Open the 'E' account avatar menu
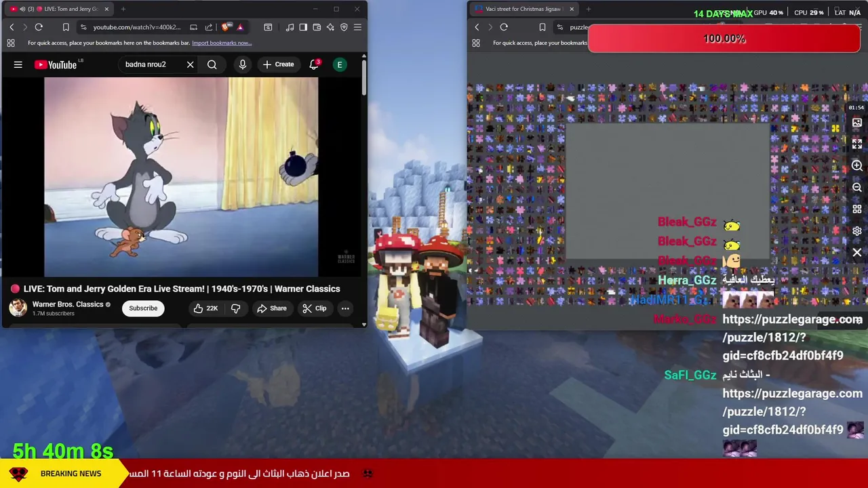The image size is (868, 488). click(340, 64)
